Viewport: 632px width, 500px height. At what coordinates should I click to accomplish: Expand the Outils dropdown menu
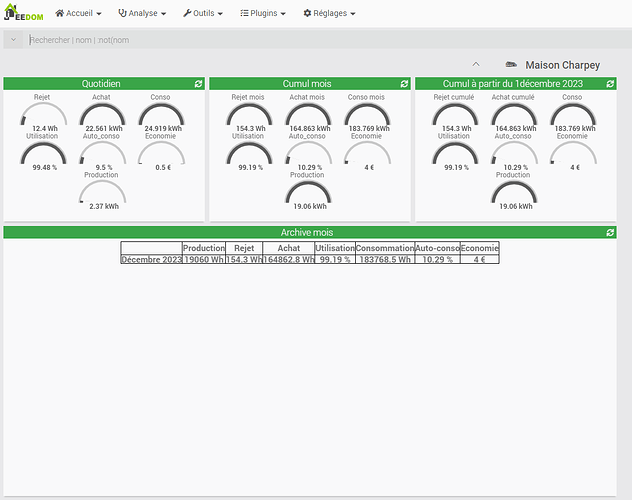tap(203, 14)
